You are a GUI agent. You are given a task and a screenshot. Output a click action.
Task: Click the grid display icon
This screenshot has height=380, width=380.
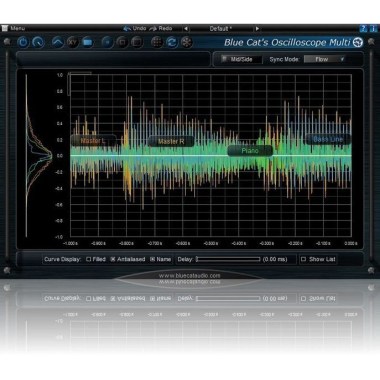coord(156,42)
